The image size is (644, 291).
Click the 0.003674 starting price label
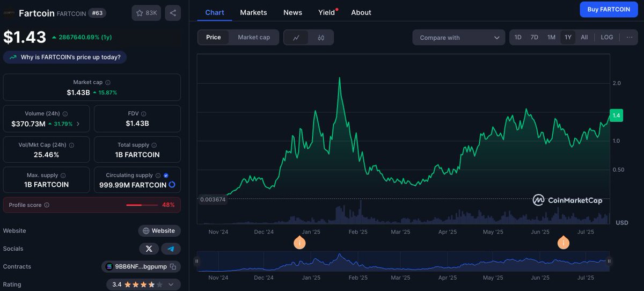[213, 199]
